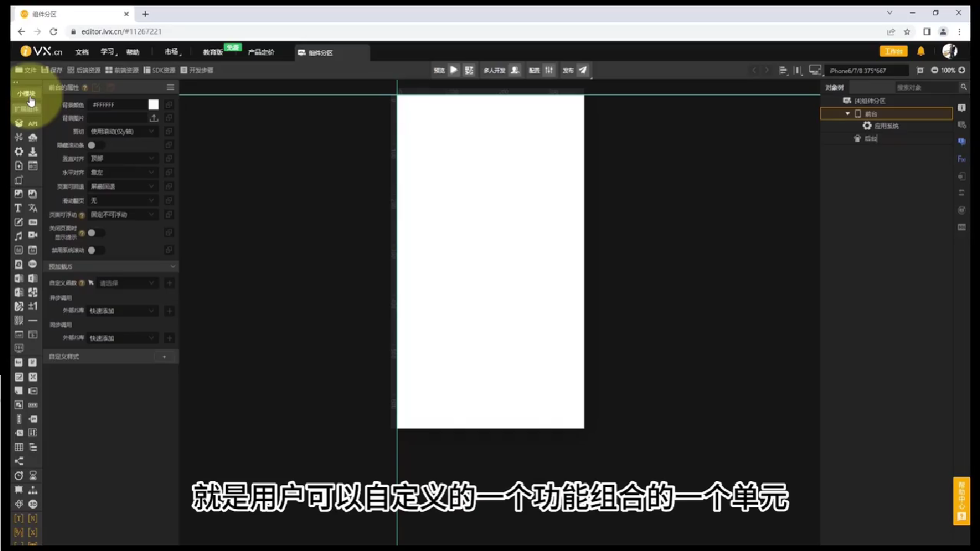Image resolution: width=980 pixels, height=551 pixels.
Task: Click the preview play button
Action: 454,70
